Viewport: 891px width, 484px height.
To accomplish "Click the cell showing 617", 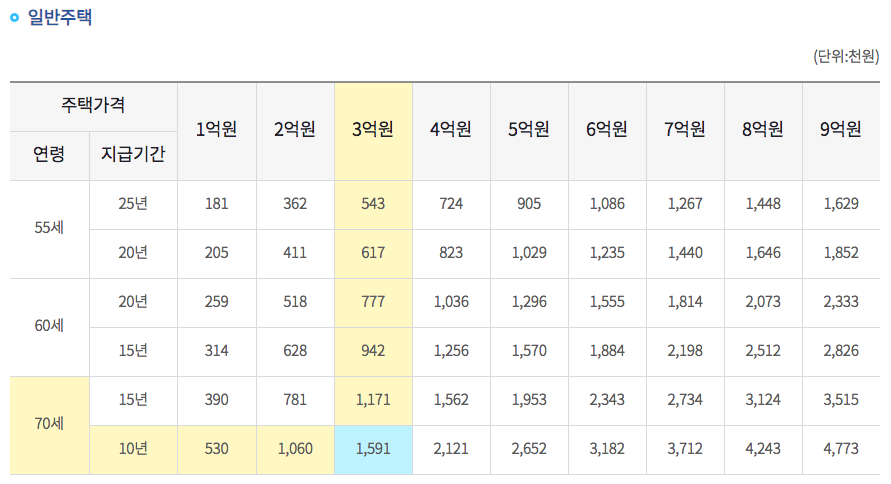I will point(373,254).
